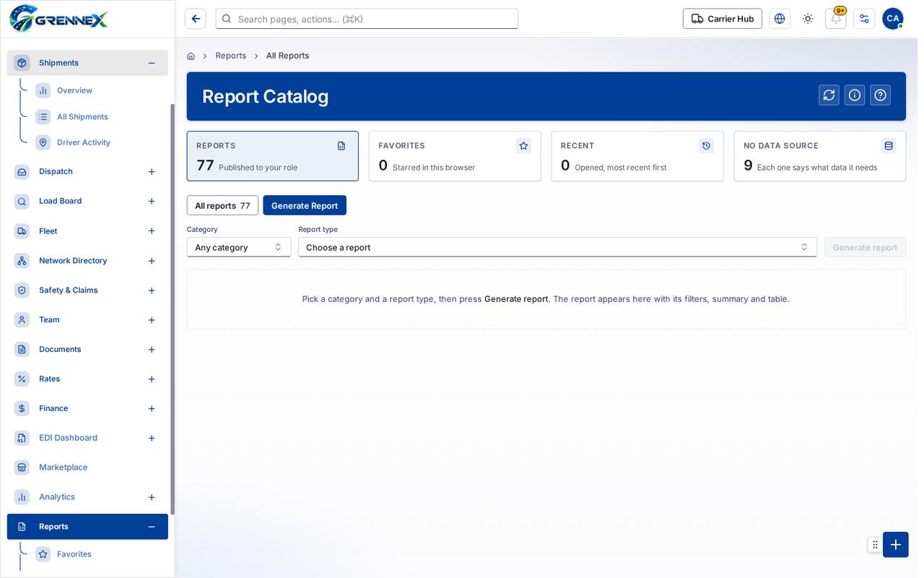The height and width of the screenshot is (578, 924).
Task: Switch to the All reports tab
Action: 222,205
